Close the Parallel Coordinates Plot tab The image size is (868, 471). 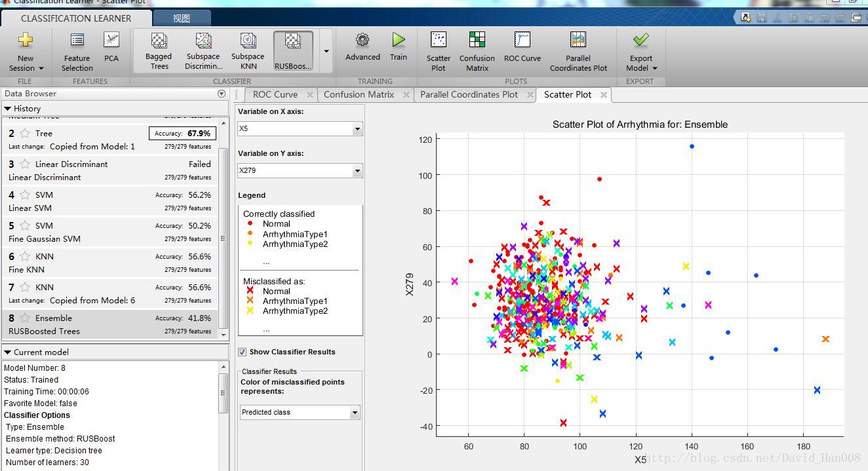click(x=530, y=94)
